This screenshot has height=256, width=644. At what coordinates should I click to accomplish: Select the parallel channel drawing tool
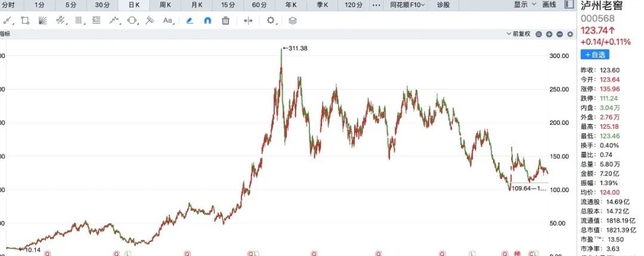coord(61,20)
